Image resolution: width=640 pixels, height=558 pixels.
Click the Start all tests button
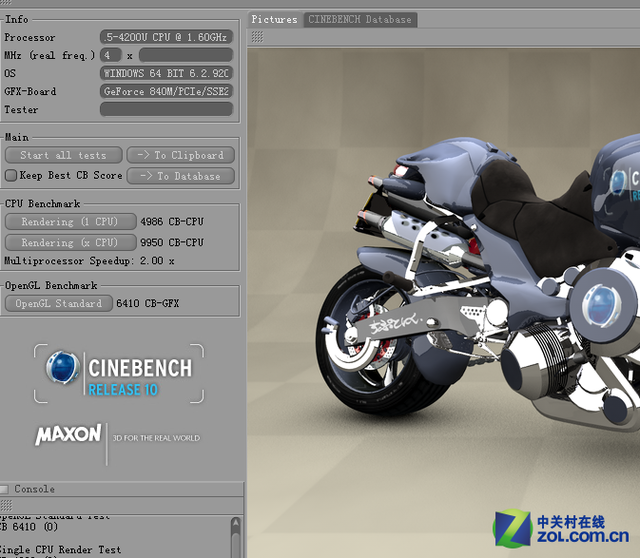coord(63,155)
